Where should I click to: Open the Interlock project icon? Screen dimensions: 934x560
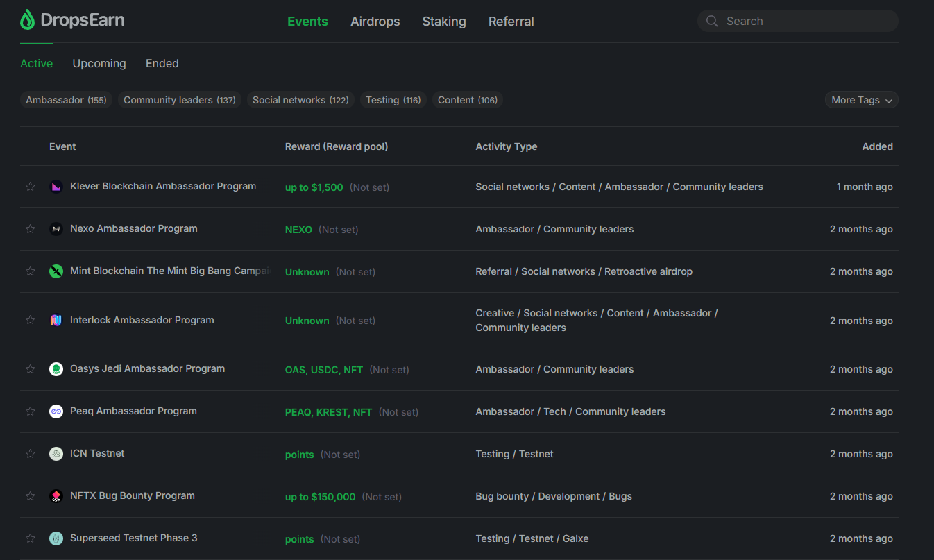56,321
